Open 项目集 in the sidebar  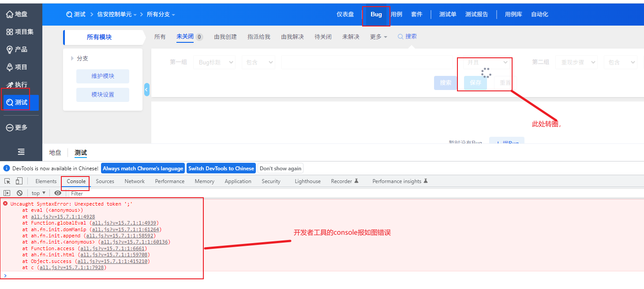(20, 32)
